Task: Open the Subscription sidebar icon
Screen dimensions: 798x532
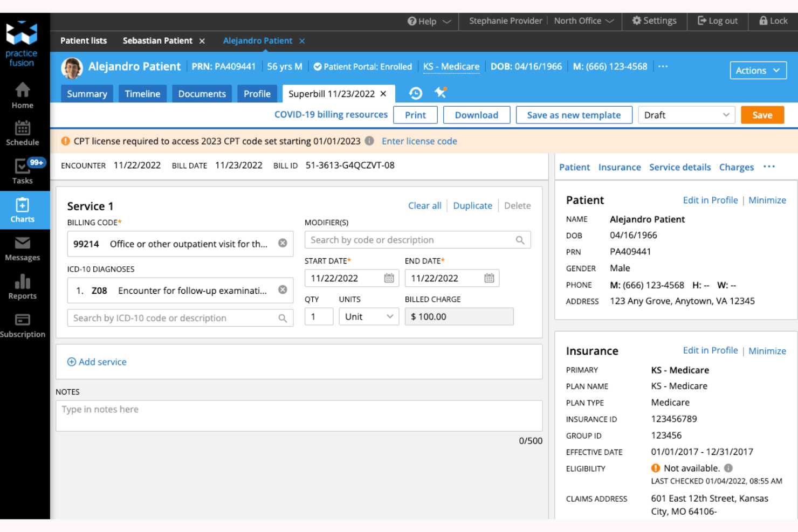Action: click(23, 326)
